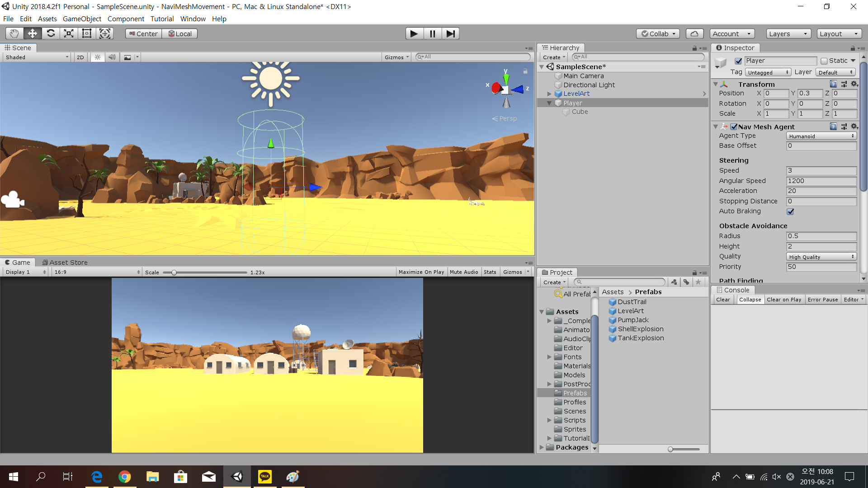Image resolution: width=868 pixels, height=488 pixels.
Task: Expand the LevelArt hierarchy item
Action: click(x=549, y=94)
